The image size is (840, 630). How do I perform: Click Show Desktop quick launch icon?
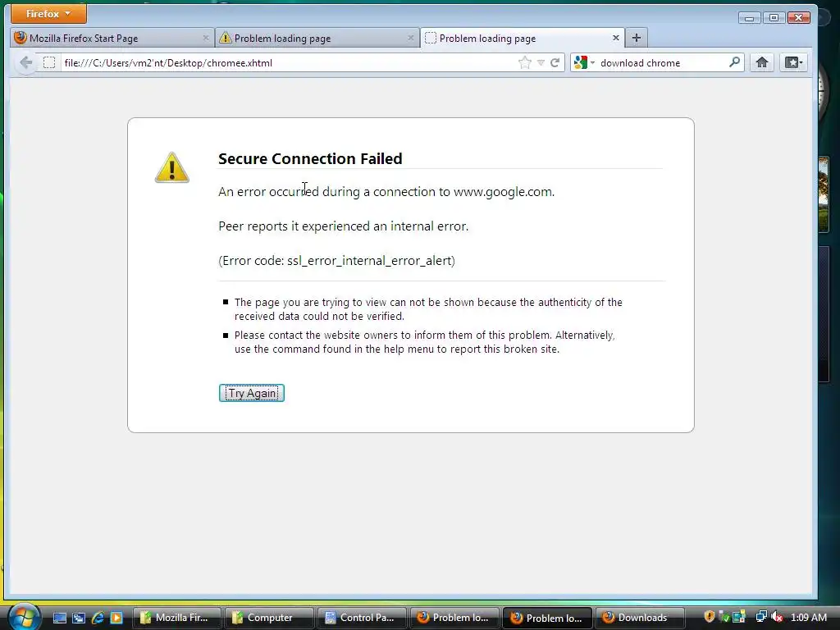click(x=59, y=618)
